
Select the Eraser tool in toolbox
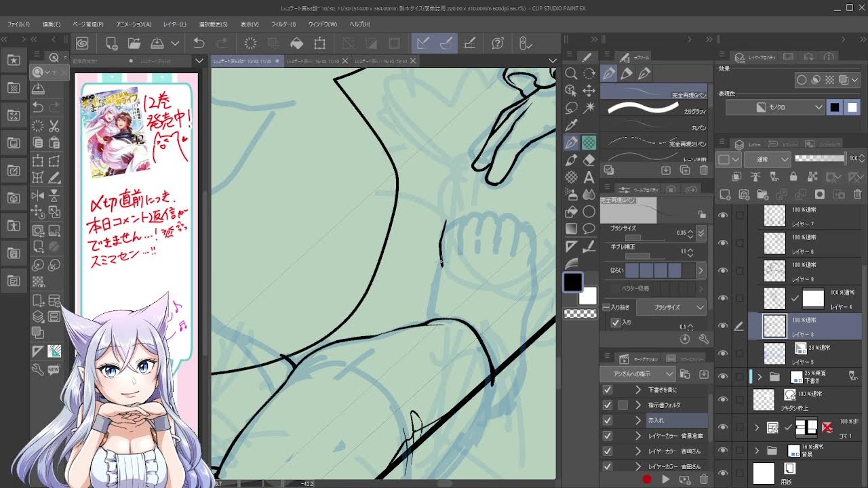pyautogui.click(x=589, y=160)
